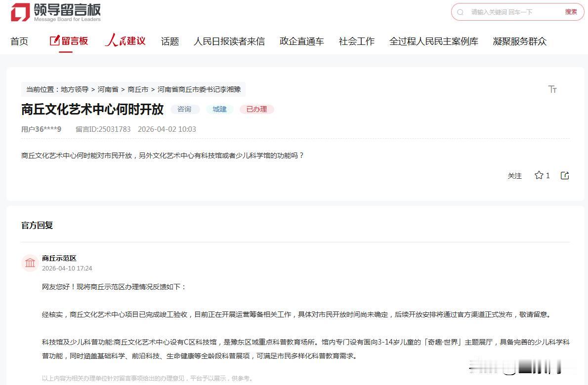Open the 社会工作 section

tap(356, 41)
